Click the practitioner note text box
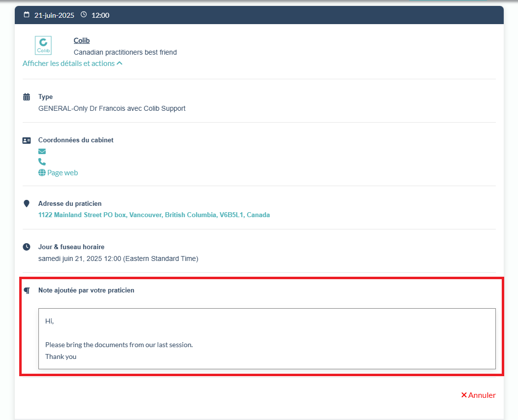518x420 pixels. 267,339
